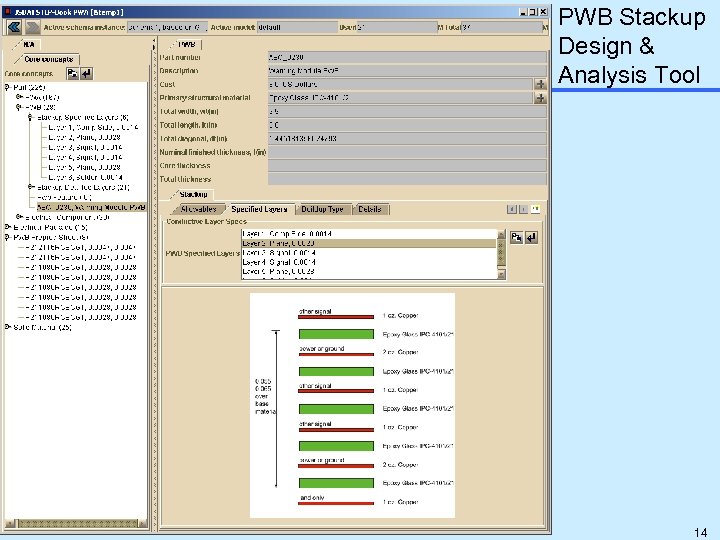Click the M total field in top bar
The image size is (720, 540).
(501, 28)
